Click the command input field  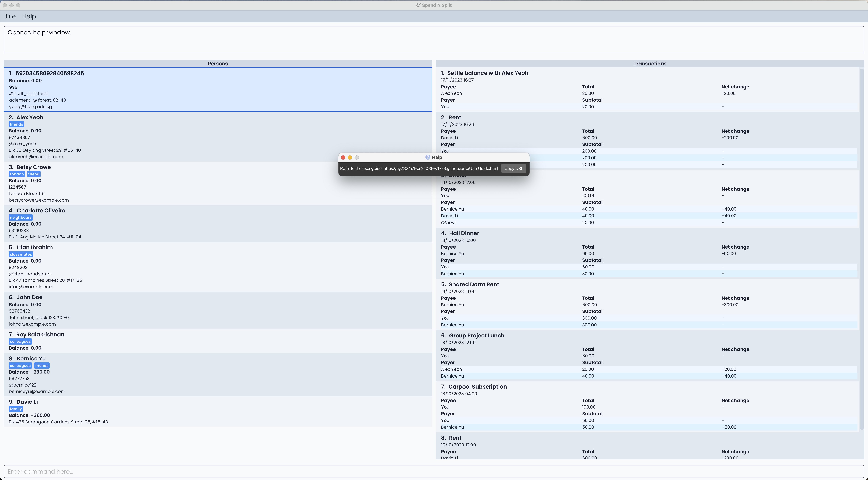(434, 471)
